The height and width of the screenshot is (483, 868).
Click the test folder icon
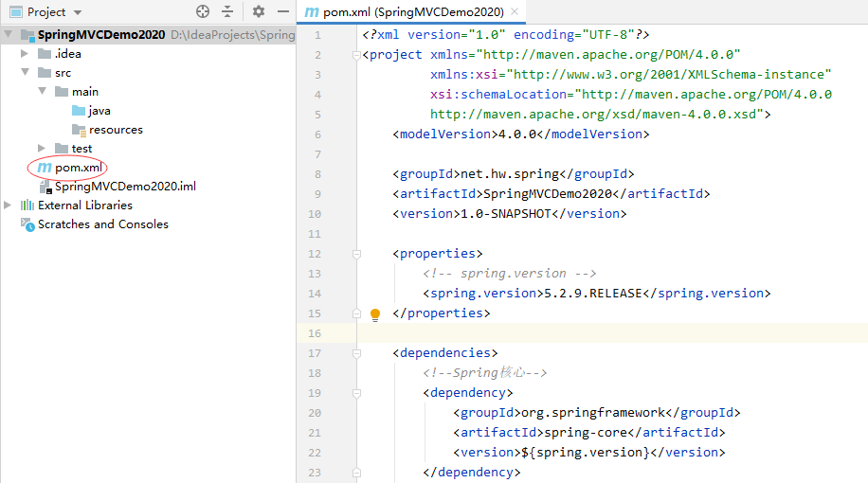pyautogui.click(x=62, y=149)
